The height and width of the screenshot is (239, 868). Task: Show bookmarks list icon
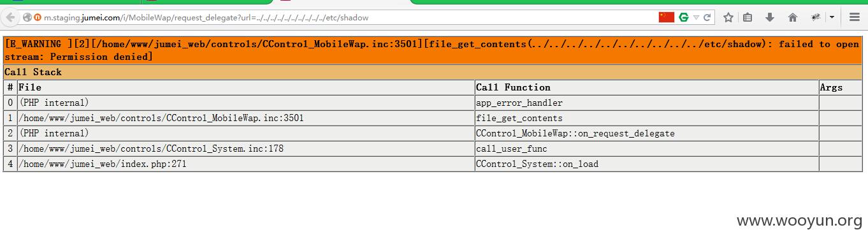(748, 18)
